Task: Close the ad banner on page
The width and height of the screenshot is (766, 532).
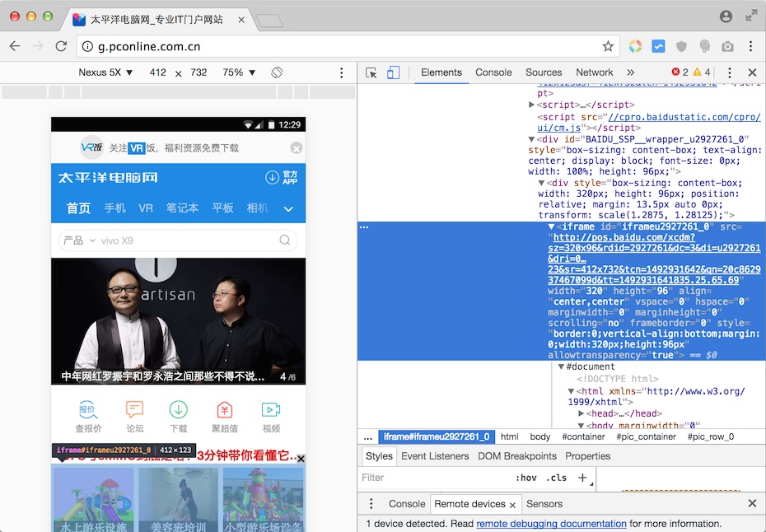Action: pyautogui.click(x=301, y=459)
